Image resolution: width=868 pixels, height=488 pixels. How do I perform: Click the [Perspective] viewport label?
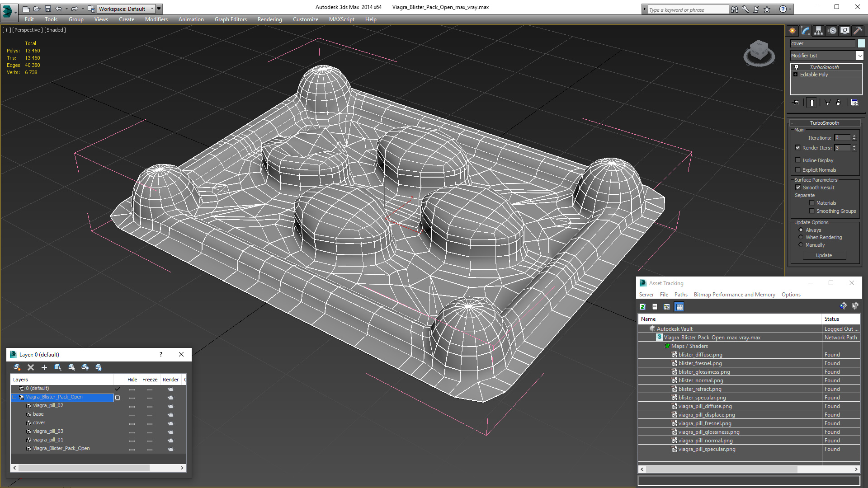click(x=28, y=30)
